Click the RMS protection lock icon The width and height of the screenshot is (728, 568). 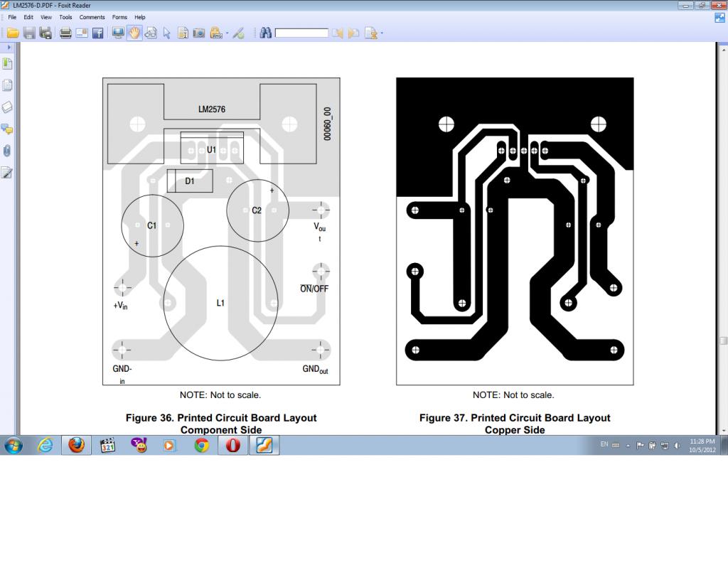point(216,33)
